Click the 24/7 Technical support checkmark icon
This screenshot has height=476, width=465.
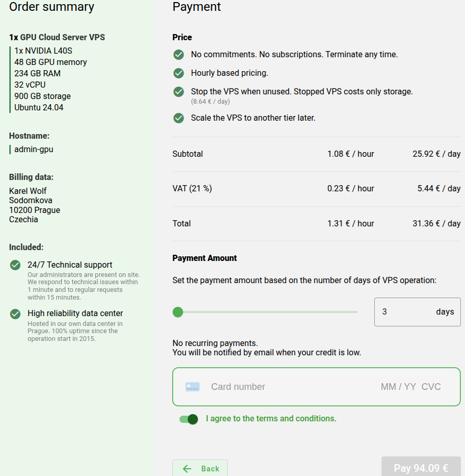tap(15, 265)
